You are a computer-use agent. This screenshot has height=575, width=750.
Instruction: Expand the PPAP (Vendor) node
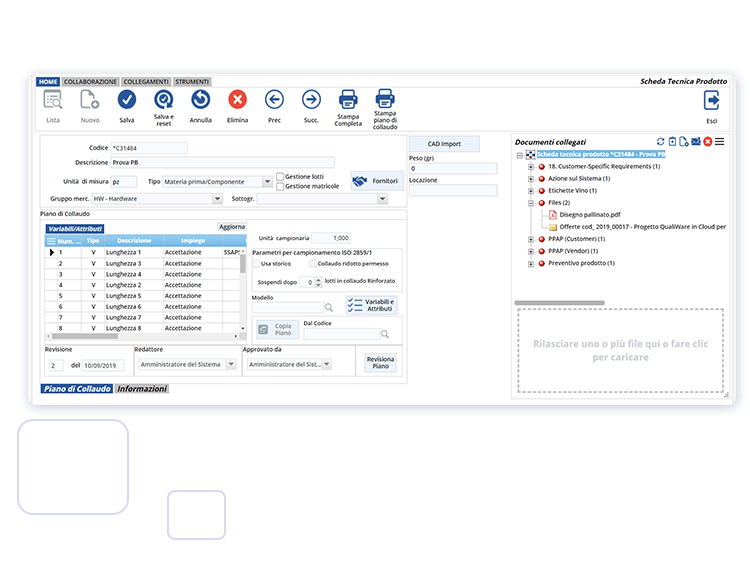click(x=530, y=251)
